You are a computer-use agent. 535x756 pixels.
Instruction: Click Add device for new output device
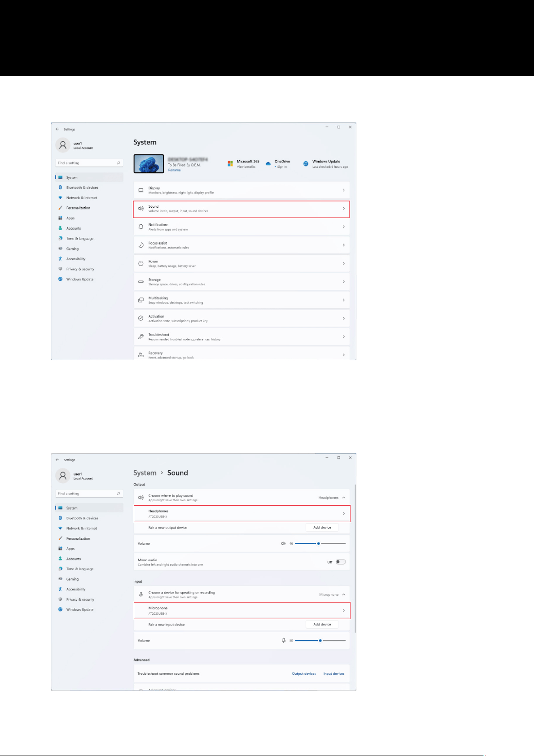coord(322,527)
